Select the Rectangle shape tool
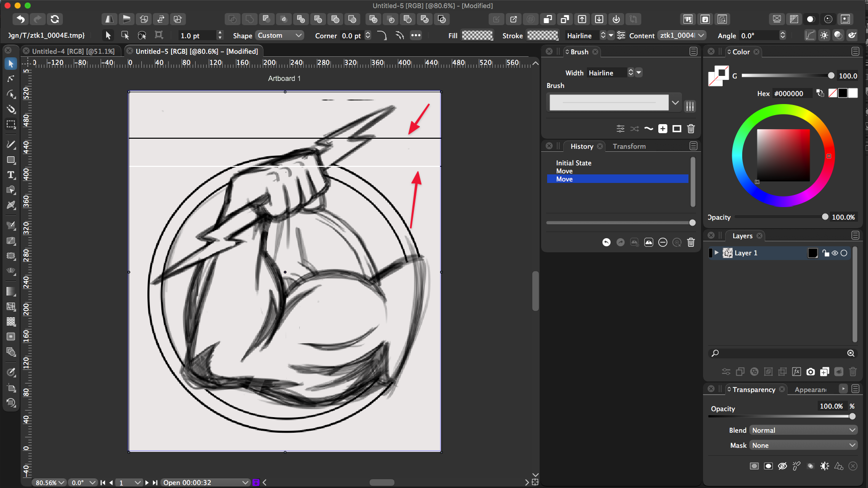 [11, 160]
